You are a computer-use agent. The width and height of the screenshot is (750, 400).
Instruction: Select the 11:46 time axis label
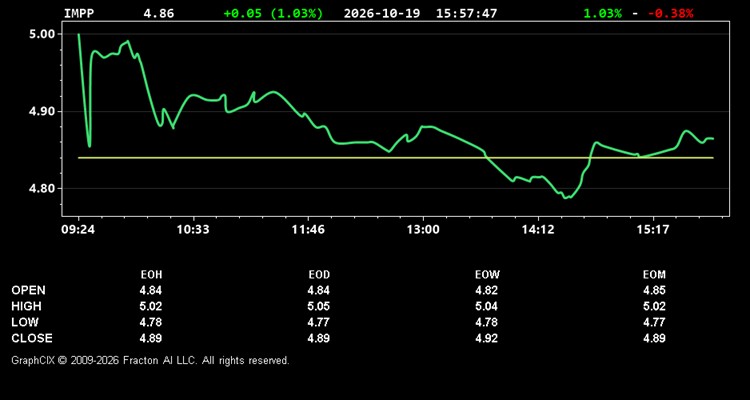pos(309,230)
